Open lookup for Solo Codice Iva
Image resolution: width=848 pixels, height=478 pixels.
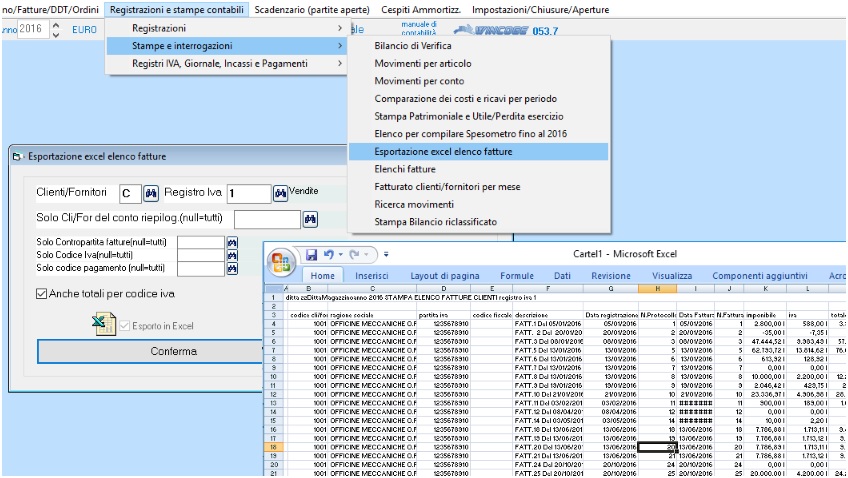click(232, 256)
